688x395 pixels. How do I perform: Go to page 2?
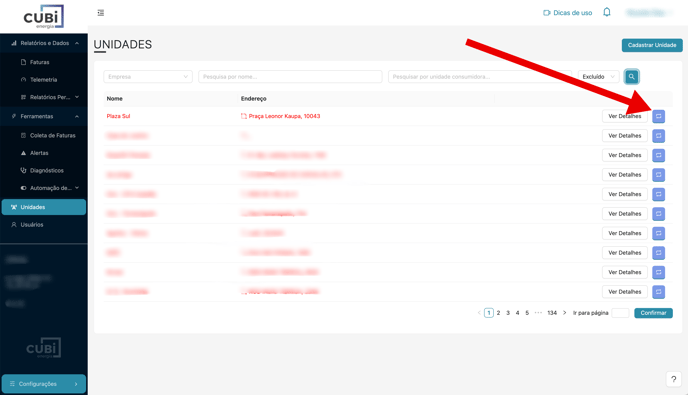pos(498,313)
